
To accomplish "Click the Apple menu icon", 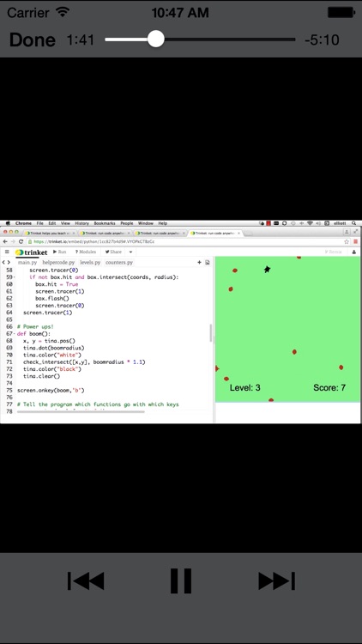I will [x=8, y=223].
